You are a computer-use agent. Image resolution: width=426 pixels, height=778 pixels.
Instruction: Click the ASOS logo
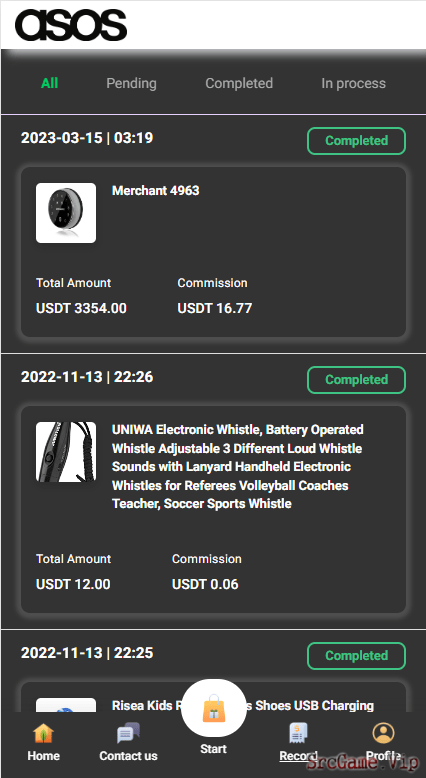tap(71, 26)
